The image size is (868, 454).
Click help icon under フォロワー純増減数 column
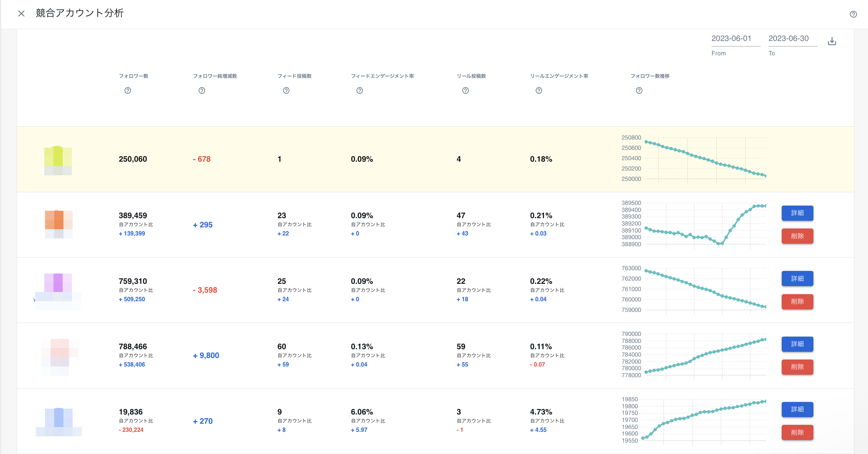point(202,90)
